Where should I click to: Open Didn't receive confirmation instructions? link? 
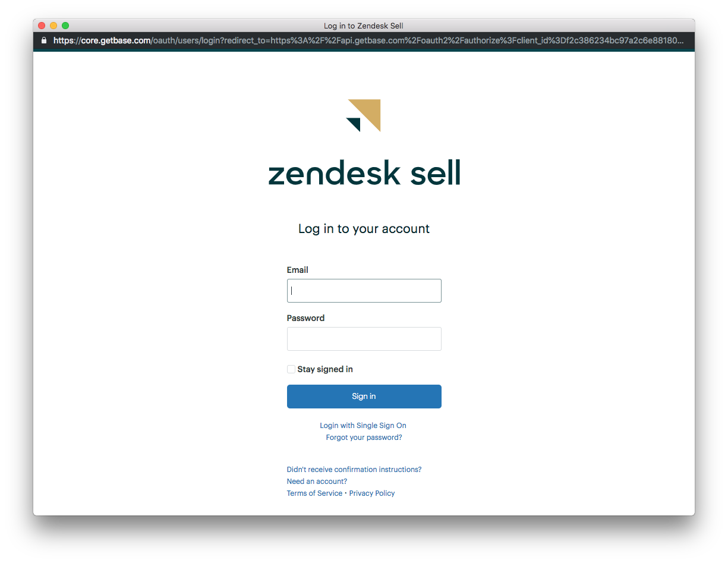pyautogui.click(x=354, y=470)
